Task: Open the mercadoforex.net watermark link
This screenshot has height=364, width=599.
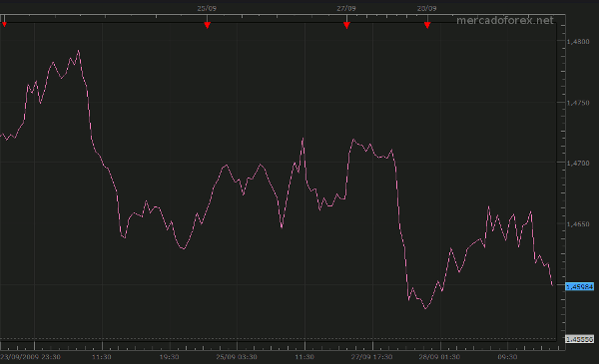Action: point(504,20)
